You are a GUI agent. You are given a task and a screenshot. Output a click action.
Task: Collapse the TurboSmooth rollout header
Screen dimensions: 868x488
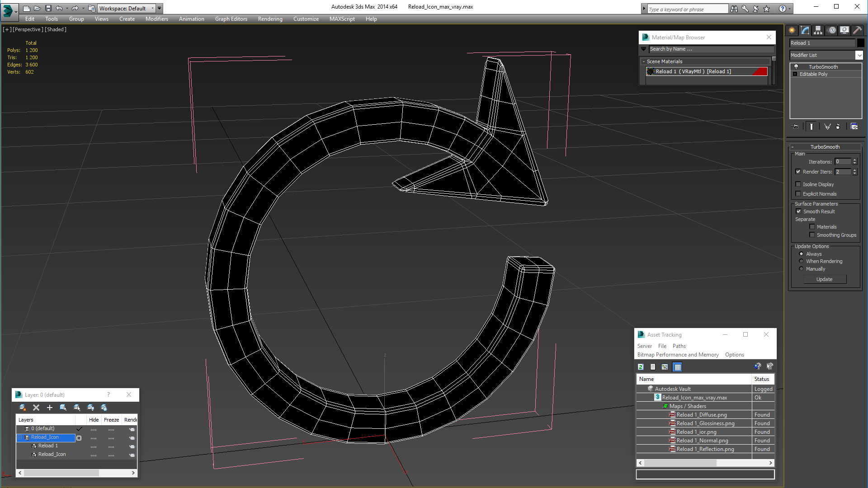(x=825, y=147)
